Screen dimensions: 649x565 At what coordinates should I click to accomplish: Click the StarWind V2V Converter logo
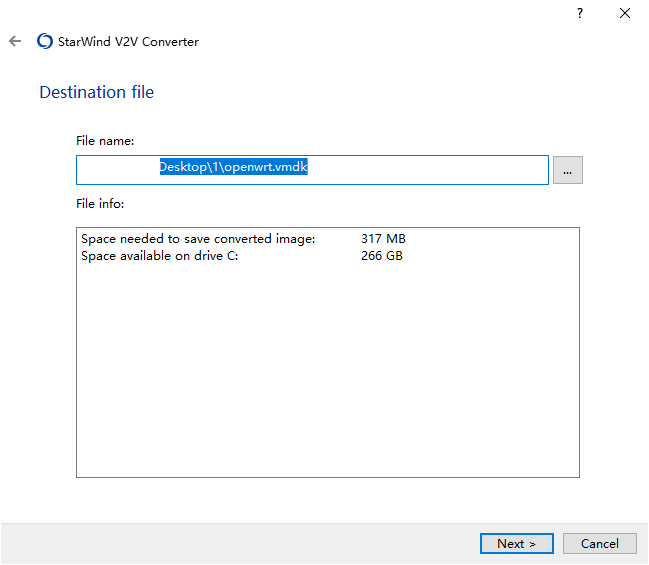(x=45, y=41)
